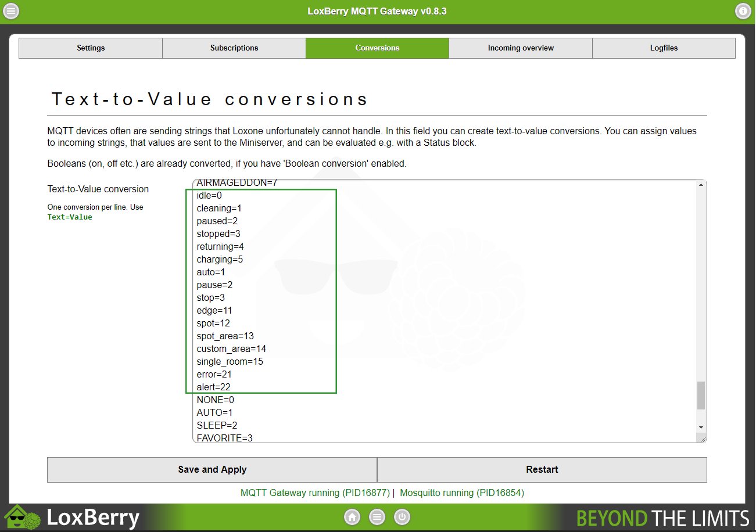Viewport: 756px width, 532px height.
Task: Click the line 'auto=1'
Action: 211,272
